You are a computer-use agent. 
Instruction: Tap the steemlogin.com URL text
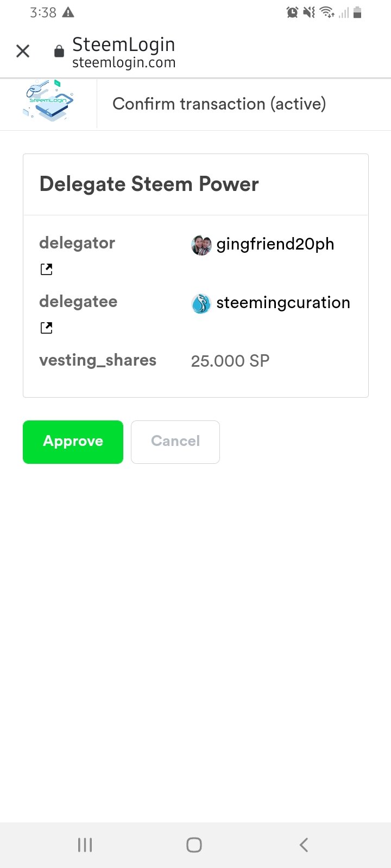(x=124, y=62)
